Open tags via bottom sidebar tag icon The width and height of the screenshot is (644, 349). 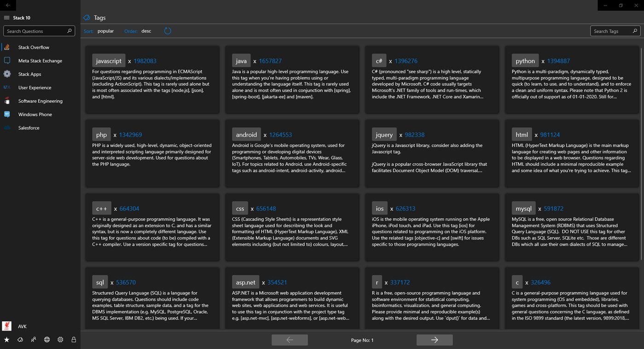tap(20, 340)
